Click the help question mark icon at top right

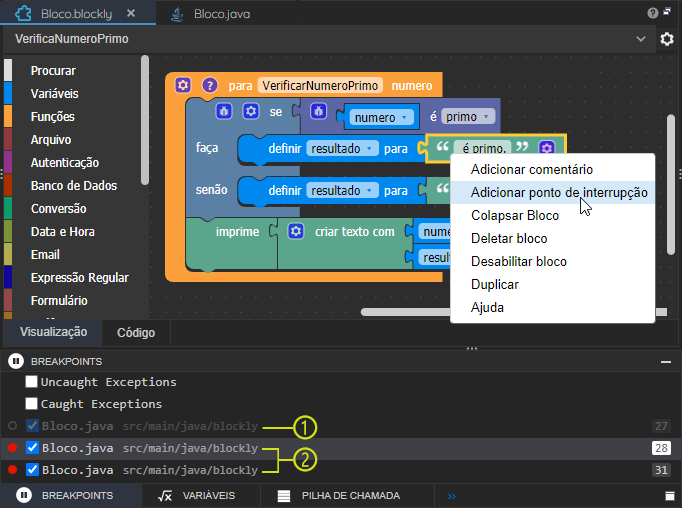pyautogui.click(x=652, y=13)
